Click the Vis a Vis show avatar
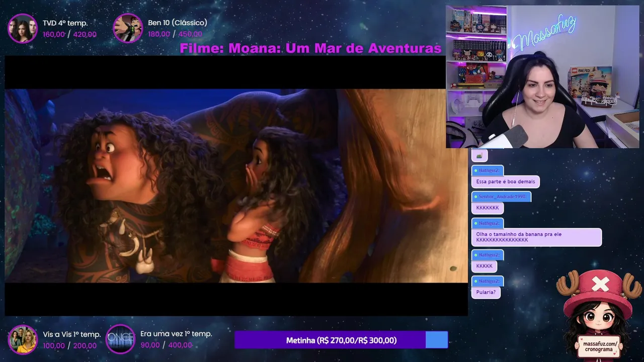Viewport: 644px width, 362px height. click(23, 339)
